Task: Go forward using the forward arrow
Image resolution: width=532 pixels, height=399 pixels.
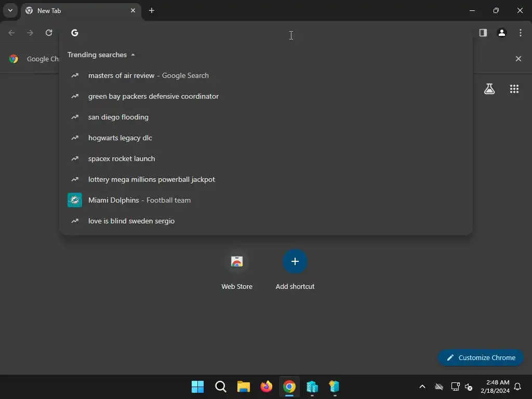Action: tap(30, 33)
